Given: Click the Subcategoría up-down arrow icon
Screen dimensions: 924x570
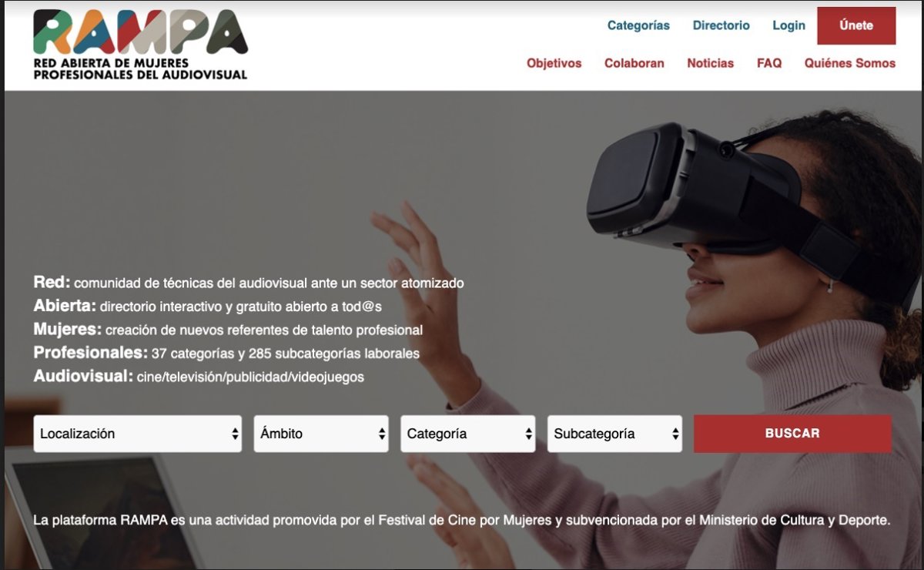Looking at the screenshot, I should pyautogui.click(x=675, y=434).
